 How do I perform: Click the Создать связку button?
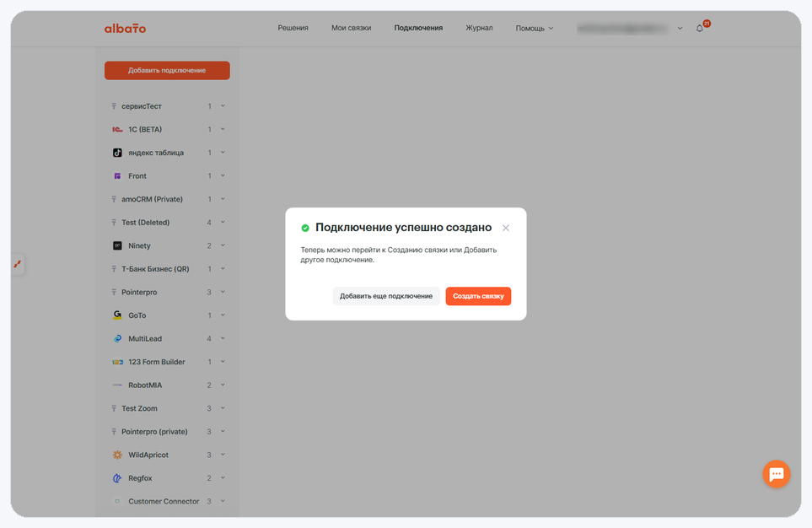pyautogui.click(x=478, y=296)
